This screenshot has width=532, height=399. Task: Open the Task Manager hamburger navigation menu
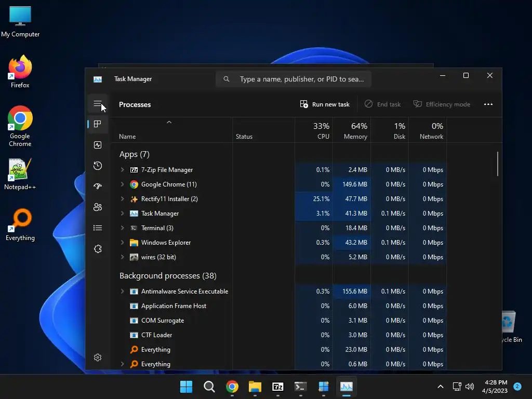click(97, 104)
